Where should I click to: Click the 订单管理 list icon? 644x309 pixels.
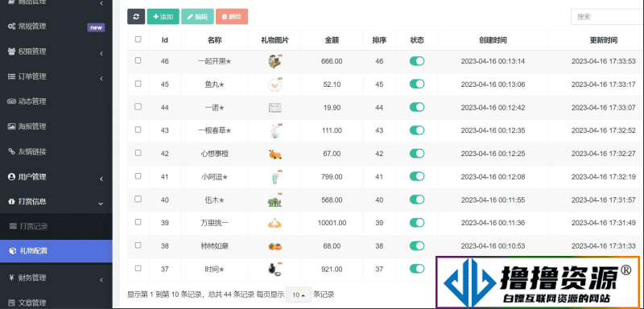point(11,76)
